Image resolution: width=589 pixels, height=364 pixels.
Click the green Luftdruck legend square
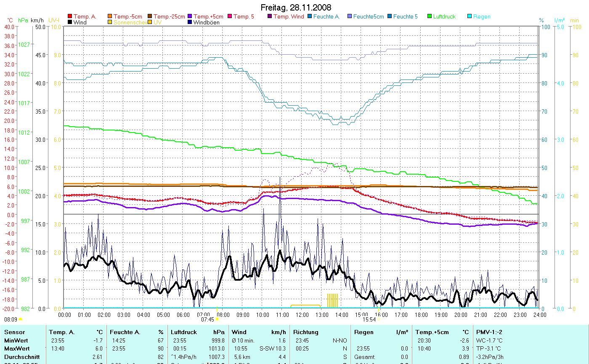(430, 16)
